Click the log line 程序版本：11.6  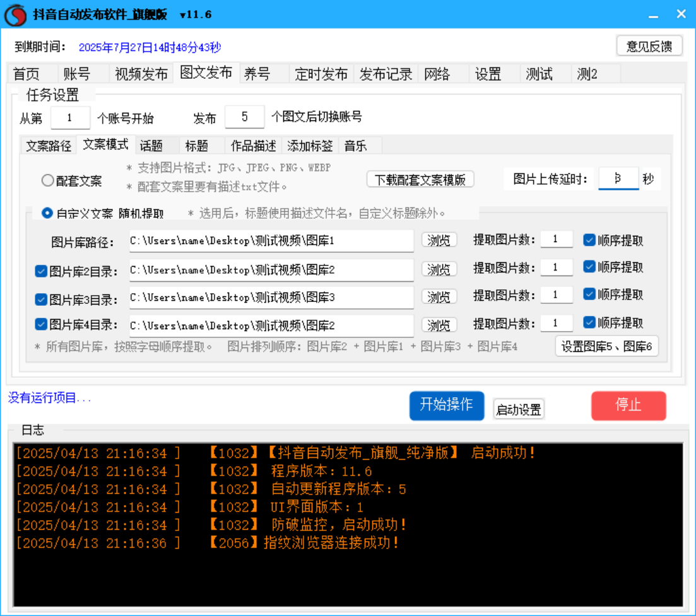point(194,472)
